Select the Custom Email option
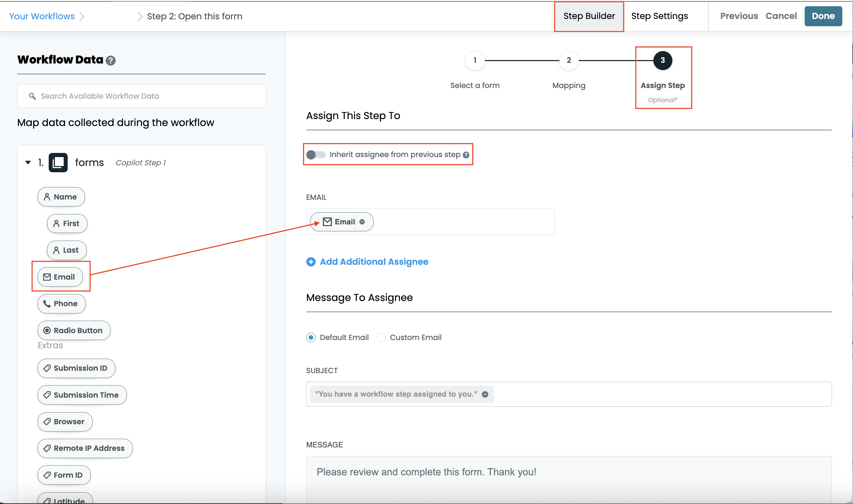 (x=381, y=337)
